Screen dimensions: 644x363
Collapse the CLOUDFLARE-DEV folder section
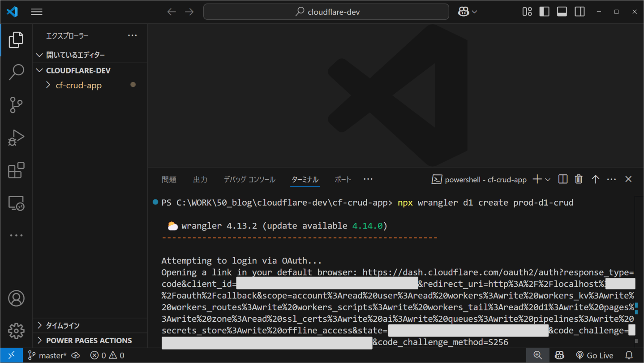click(x=90, y=70)
